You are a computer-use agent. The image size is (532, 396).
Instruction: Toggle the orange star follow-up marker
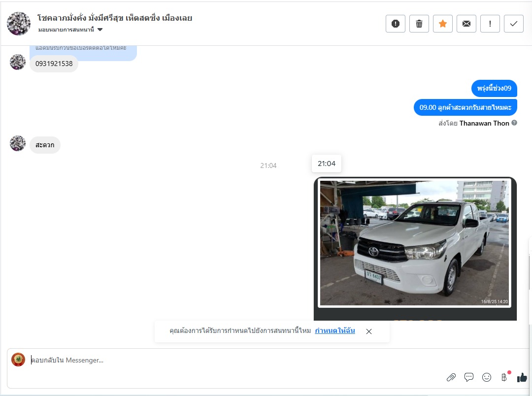(442, 24)
